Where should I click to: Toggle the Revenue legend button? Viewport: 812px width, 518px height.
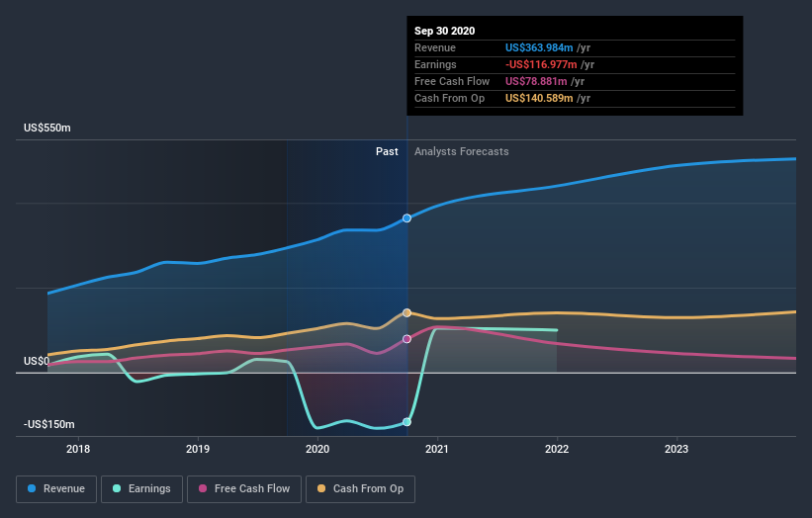[x=56, y=489]
